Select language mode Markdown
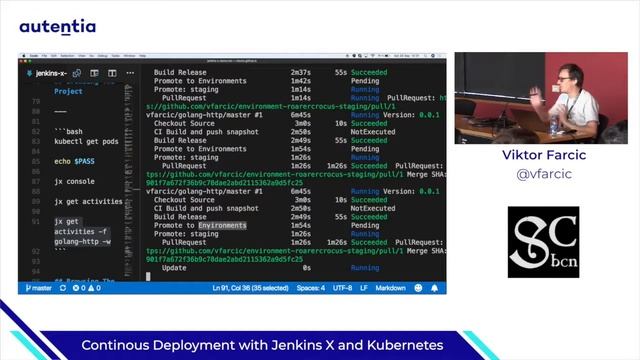The height and width of the screenshot is (360, 640). [x=391, y=288]
